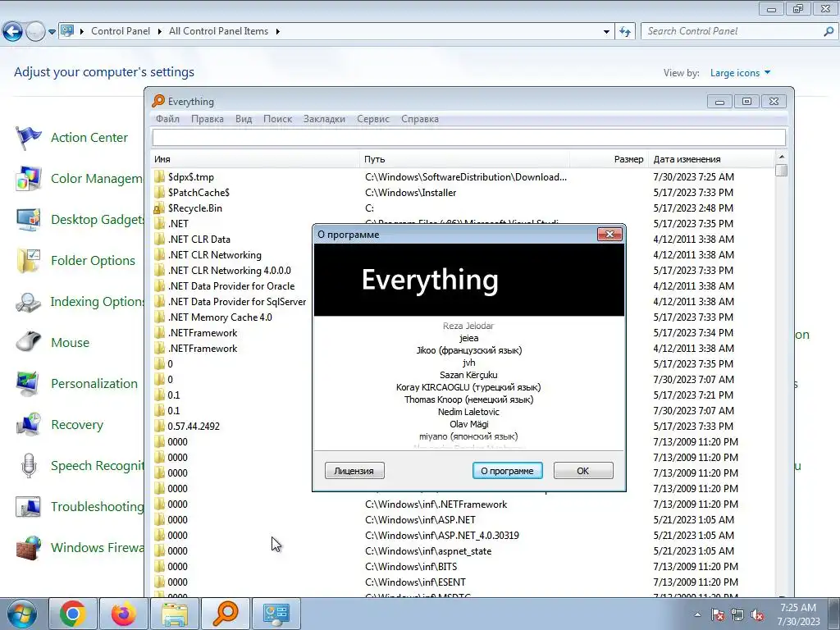The height and width of the screenshot is (630, 840).
Task: Open Speech Recognition microphone icon
Action: pos(29,466)
